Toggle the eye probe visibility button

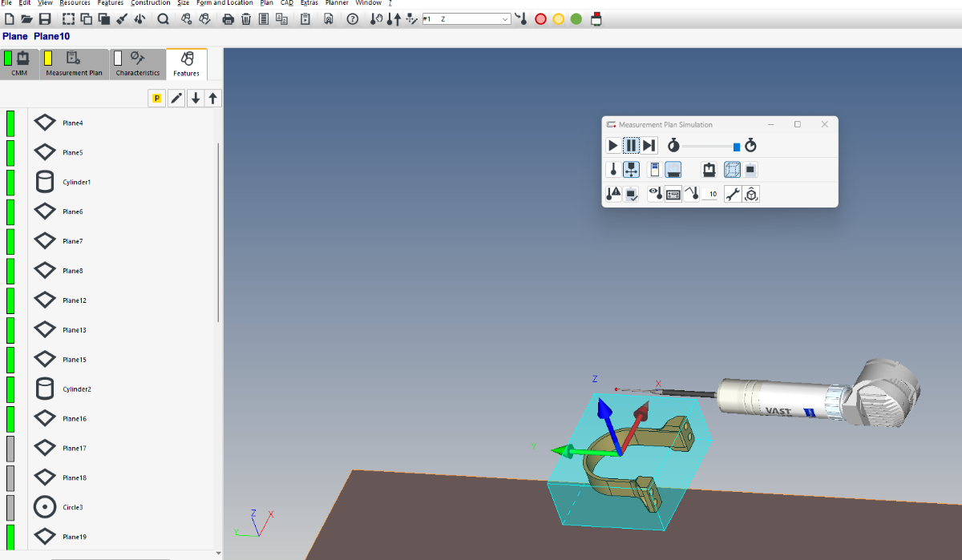[655, 193]
